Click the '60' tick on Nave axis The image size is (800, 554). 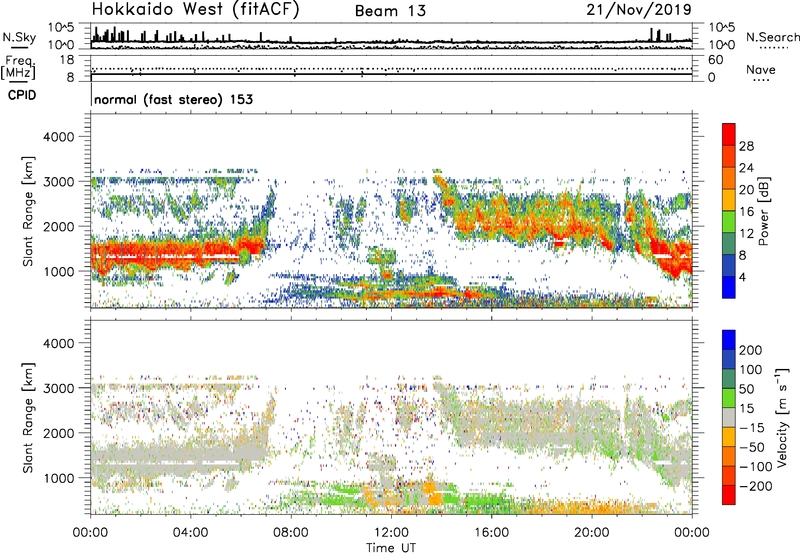[715, 60]
